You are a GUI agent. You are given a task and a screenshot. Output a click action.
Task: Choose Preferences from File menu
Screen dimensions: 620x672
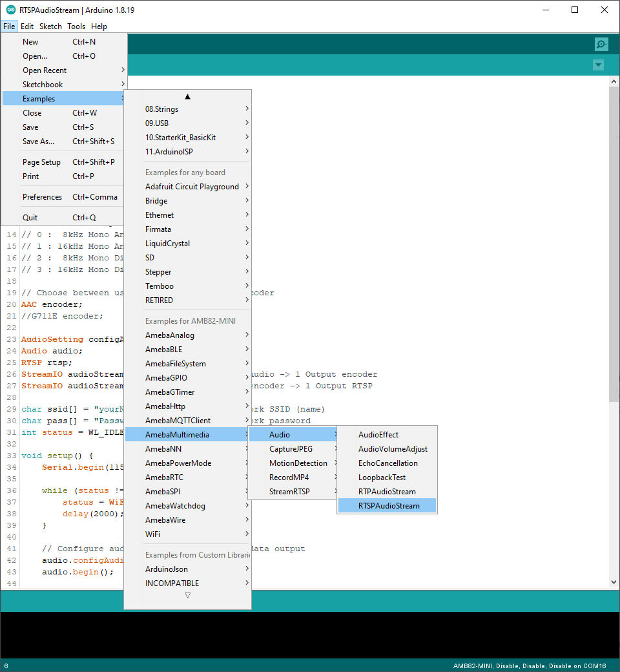pos(43,197)
